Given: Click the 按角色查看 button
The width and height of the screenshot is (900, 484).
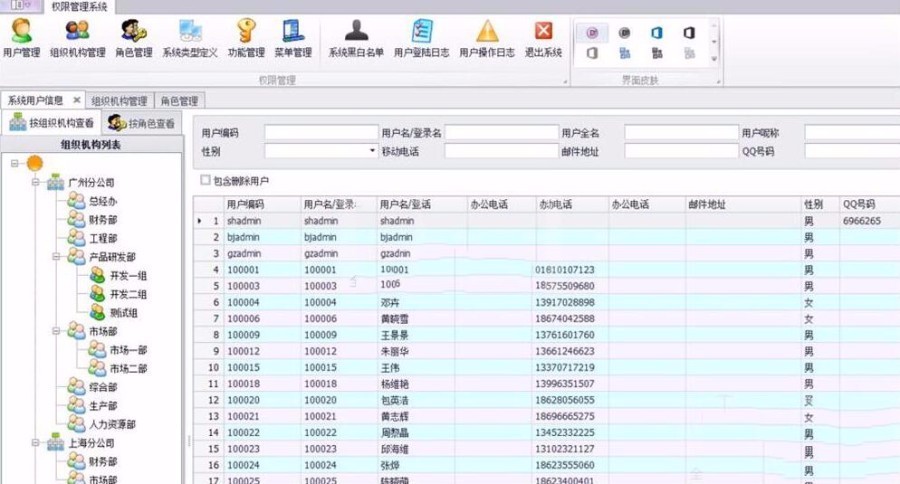Looking at the screenshot, I should [142, 124].
